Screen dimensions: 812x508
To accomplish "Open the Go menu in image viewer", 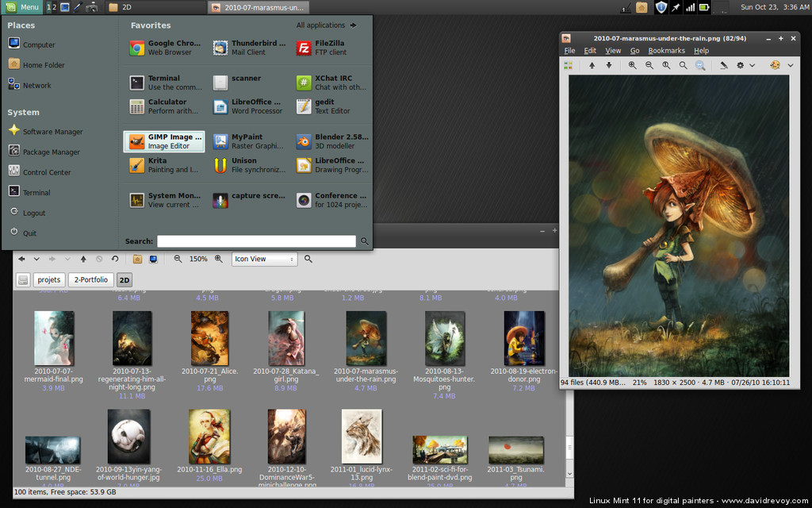I will 634,51.
